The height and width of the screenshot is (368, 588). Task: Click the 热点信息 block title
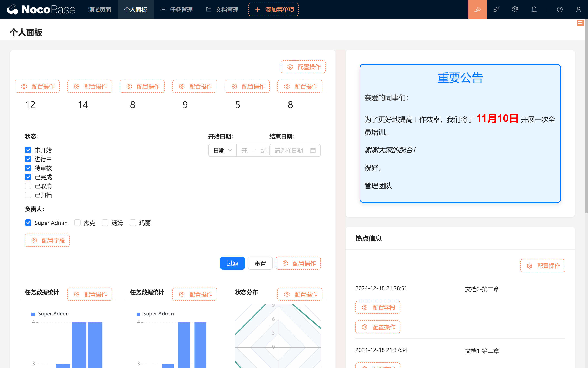[368, 238]
